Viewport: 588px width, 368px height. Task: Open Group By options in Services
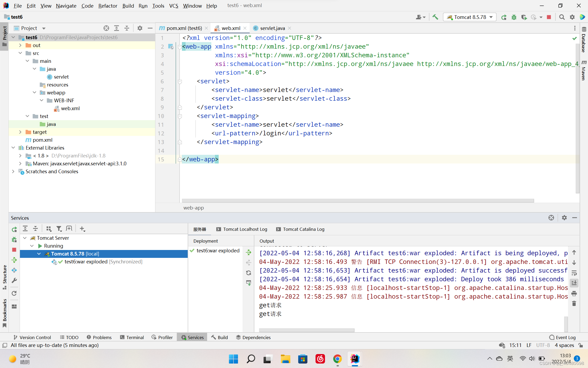(x=49, y=229)
